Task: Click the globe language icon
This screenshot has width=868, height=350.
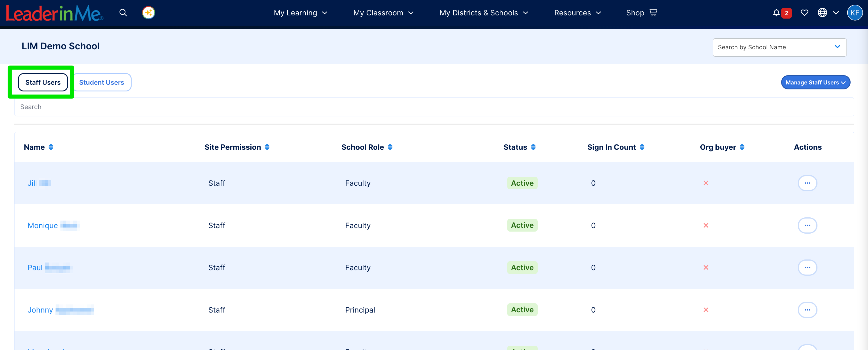Action: pos(822,13)
